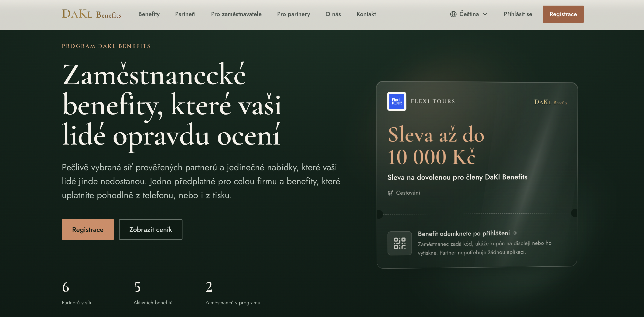
Task: Click Zobrazit ceník button
Action: coord(151,229)
